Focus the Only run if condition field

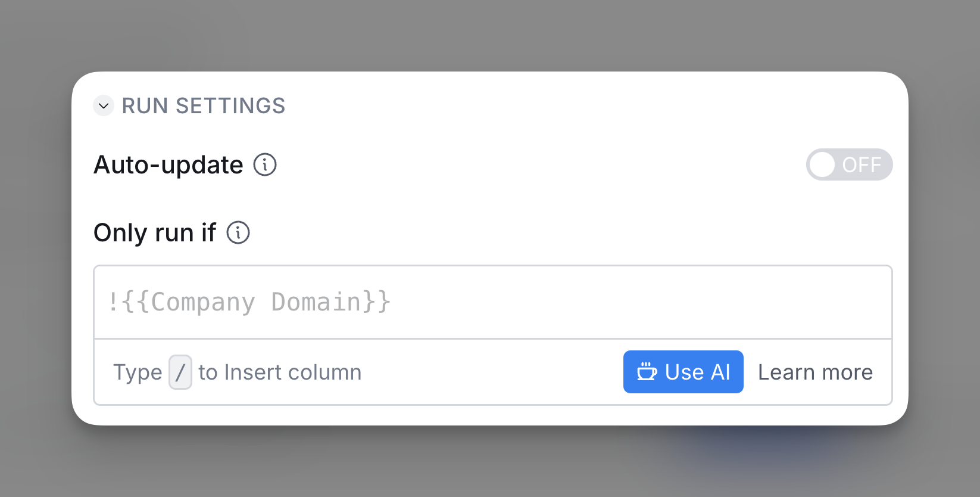click(493, 302)
